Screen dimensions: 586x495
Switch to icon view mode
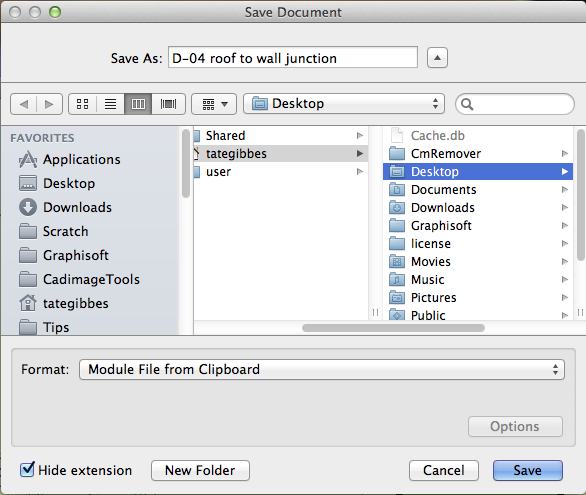click(83, 104)
